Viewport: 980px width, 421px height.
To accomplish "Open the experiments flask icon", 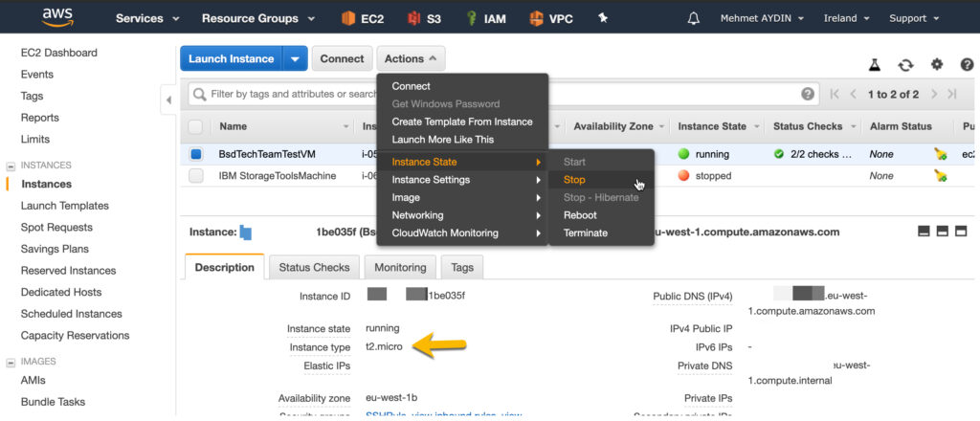I will [x=875, y=64].
